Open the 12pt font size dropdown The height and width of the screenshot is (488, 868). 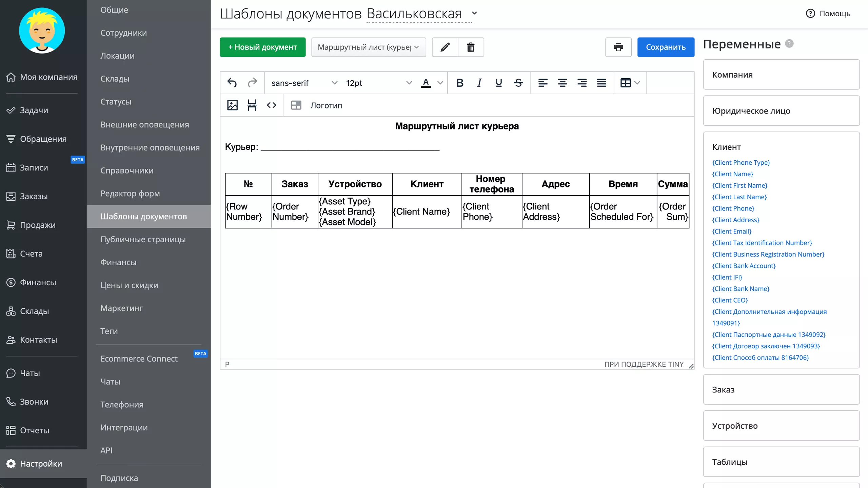tap(378, 83)
